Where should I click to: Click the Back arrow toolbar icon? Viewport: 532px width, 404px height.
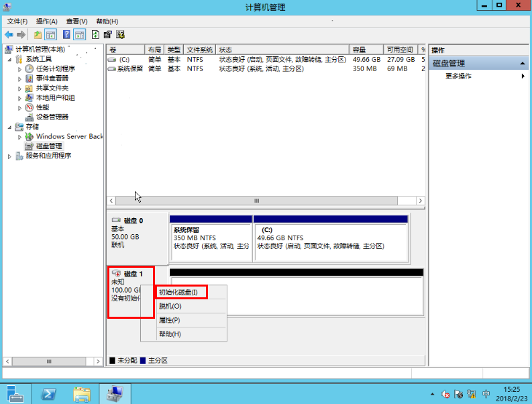[9, 35]
